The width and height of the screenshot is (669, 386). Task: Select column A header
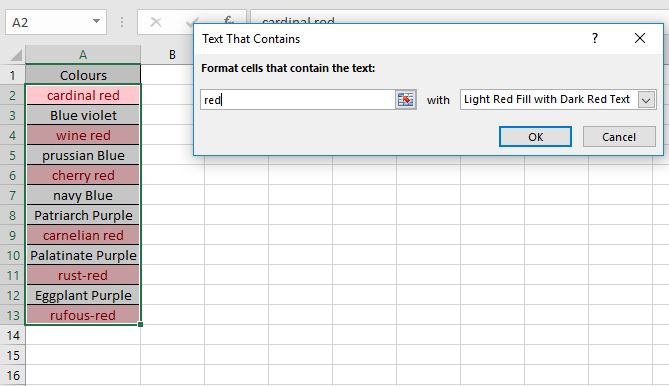coord(83,55)
